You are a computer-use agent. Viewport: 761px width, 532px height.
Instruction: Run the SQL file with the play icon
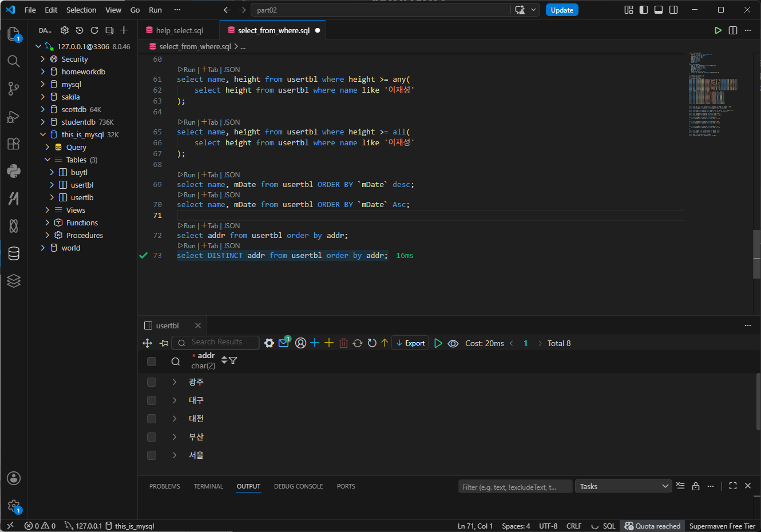(x=718, y=30)
